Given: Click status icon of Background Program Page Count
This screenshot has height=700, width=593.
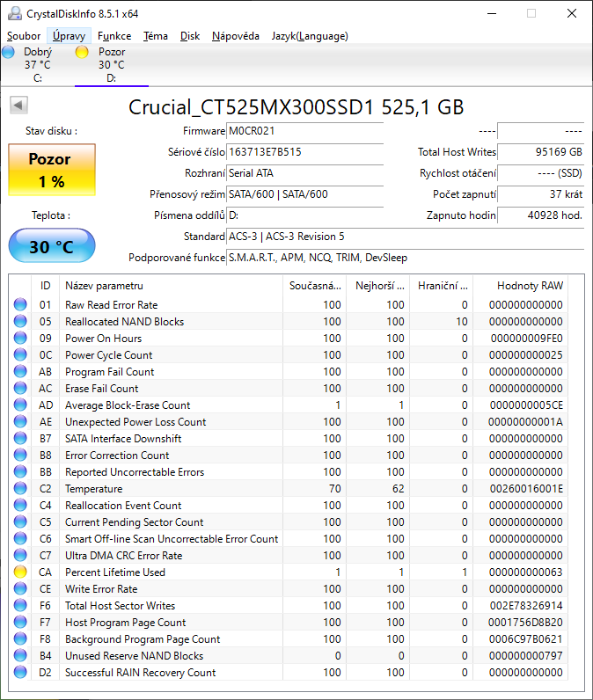Looking at the screenshot, I should 20,638.
